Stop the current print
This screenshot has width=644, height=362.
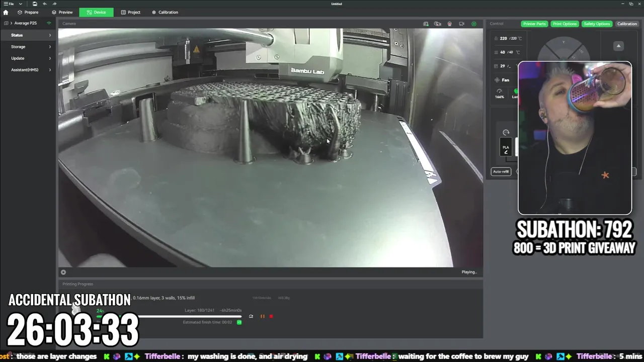[271, 316]
